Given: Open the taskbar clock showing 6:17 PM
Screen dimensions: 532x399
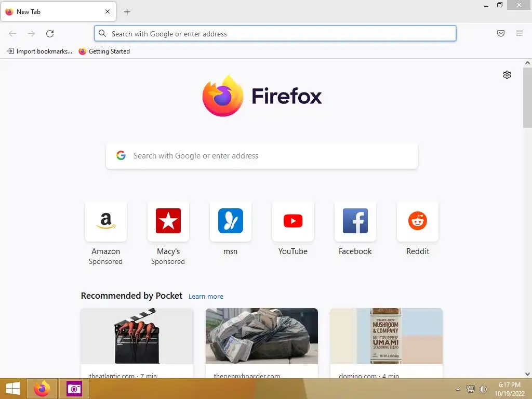Looking at the screenshot, I should pos(510,389).
